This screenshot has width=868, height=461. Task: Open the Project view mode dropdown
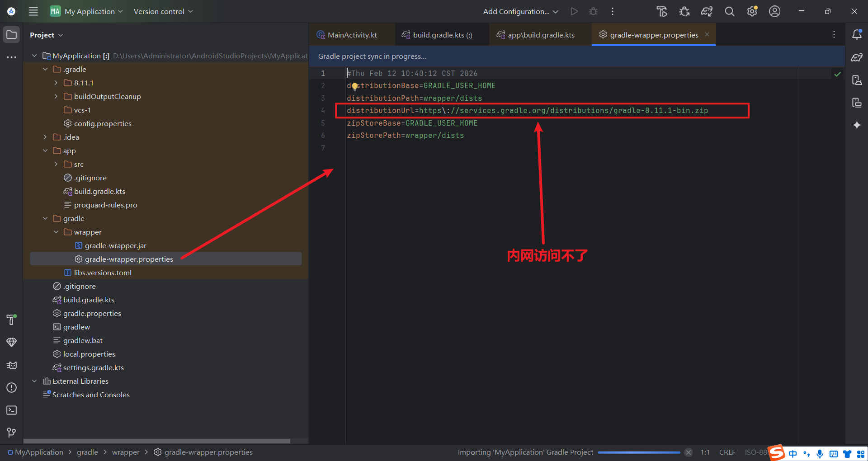(47, 35)
